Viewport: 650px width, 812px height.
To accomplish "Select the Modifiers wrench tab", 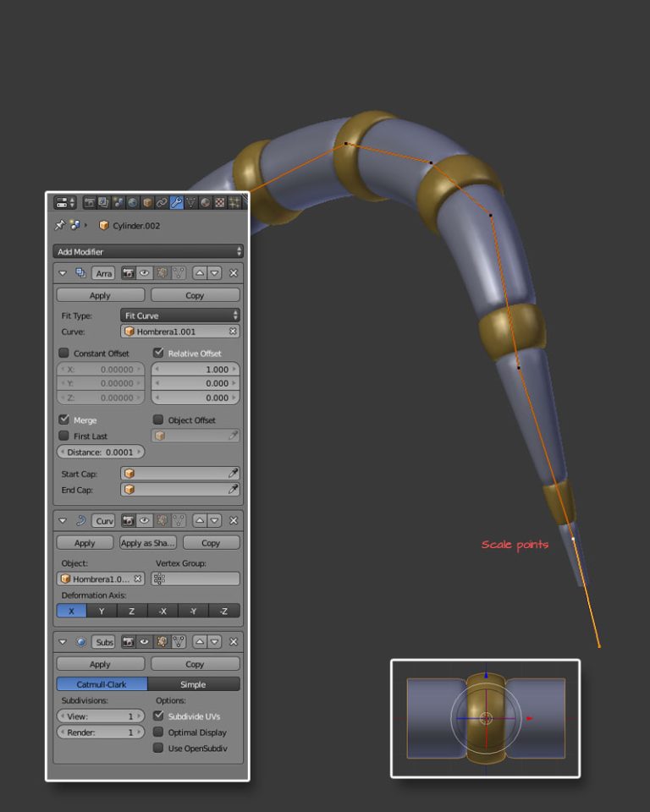I will coord(176,203).
